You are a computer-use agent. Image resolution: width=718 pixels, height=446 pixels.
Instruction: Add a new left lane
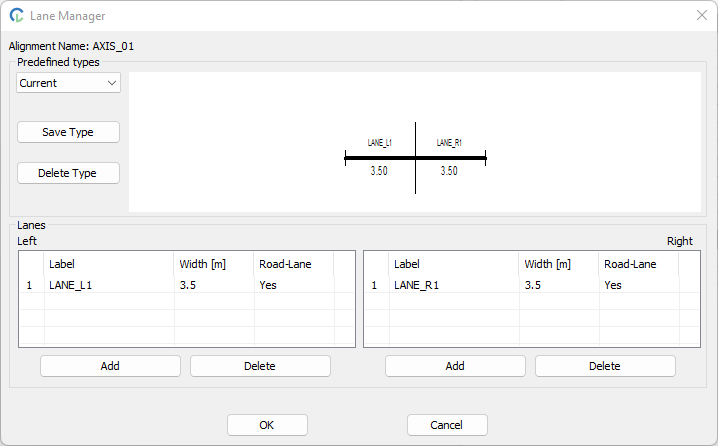pyautogui.click(x=110, y=366)
